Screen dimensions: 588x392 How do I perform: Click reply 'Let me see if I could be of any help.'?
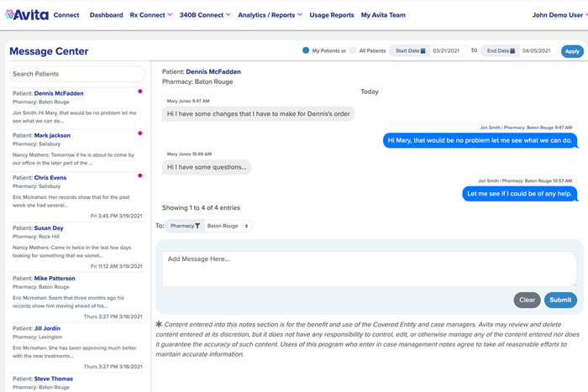[x=519, y=194]
